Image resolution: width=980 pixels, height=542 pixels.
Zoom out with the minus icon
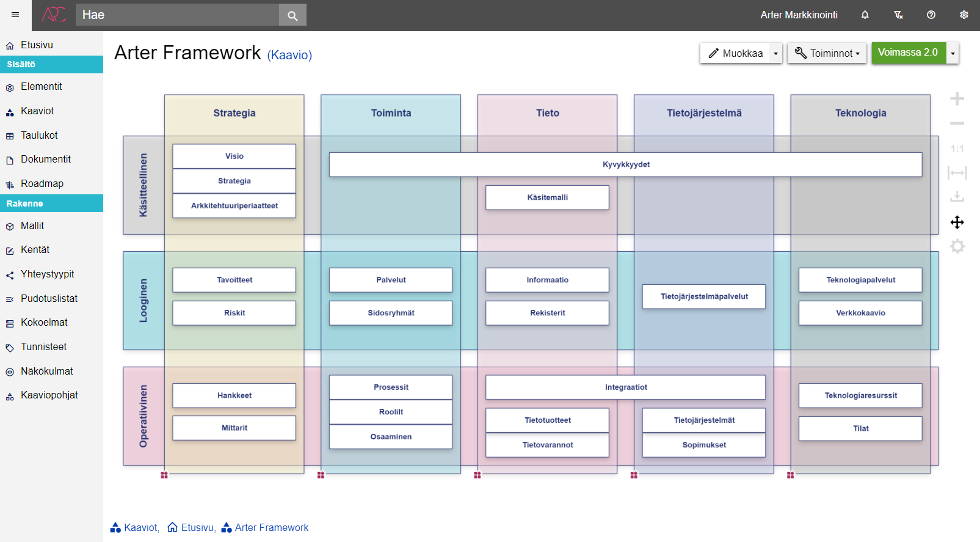tap(957, 123)
